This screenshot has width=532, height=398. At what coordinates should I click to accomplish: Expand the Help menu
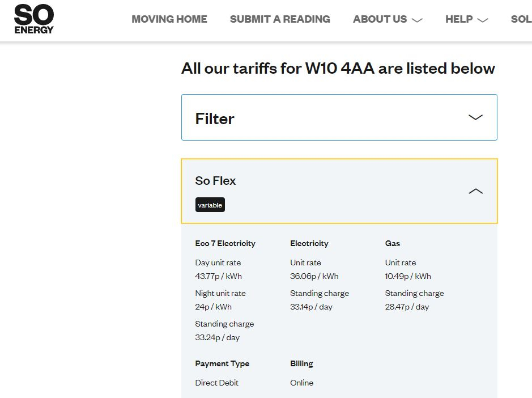pyautogui.click(x=466, y=19)
